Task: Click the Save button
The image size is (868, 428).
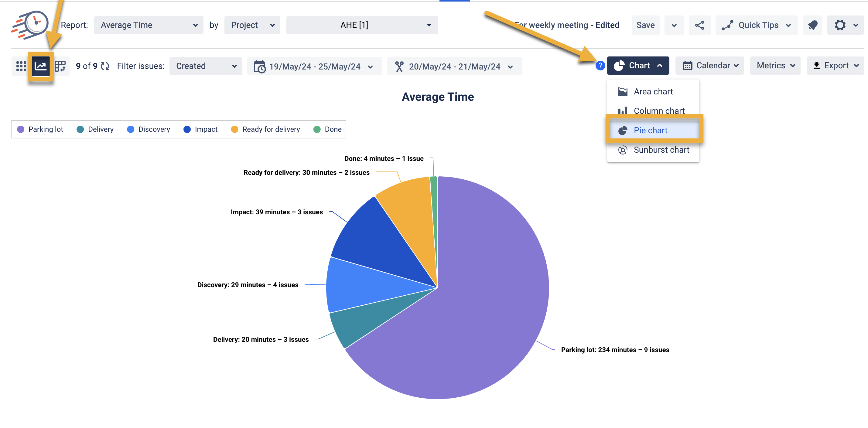Action: coord(645,25)
